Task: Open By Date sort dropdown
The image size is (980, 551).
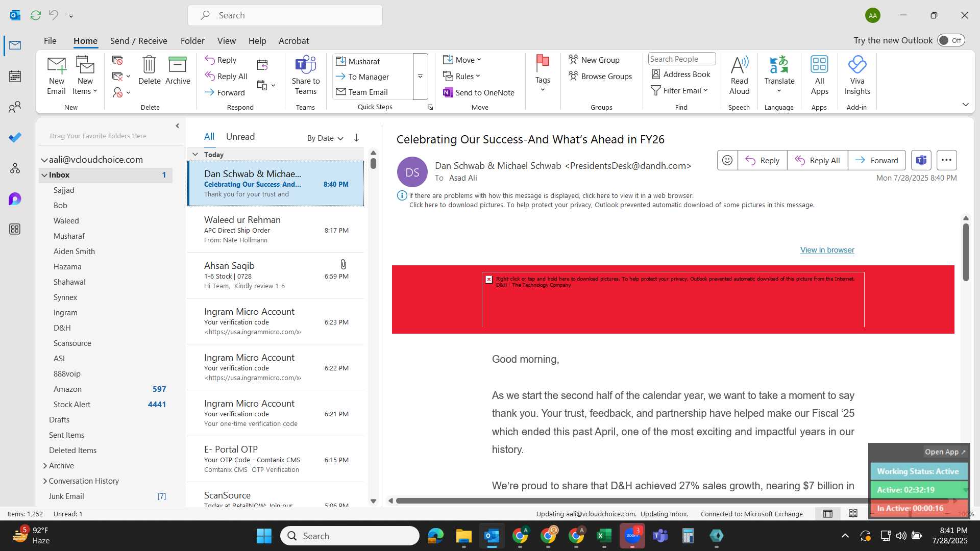Action: coord(325,138)
